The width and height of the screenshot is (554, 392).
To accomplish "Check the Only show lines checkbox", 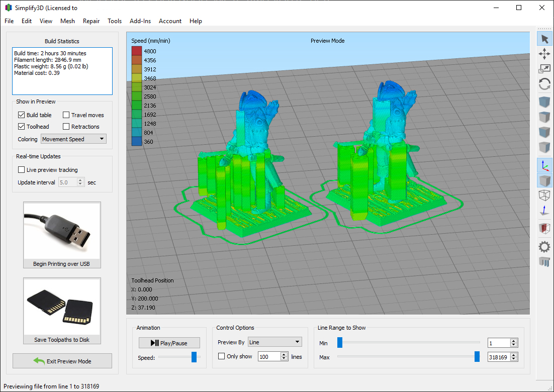I will click(222, 356).
